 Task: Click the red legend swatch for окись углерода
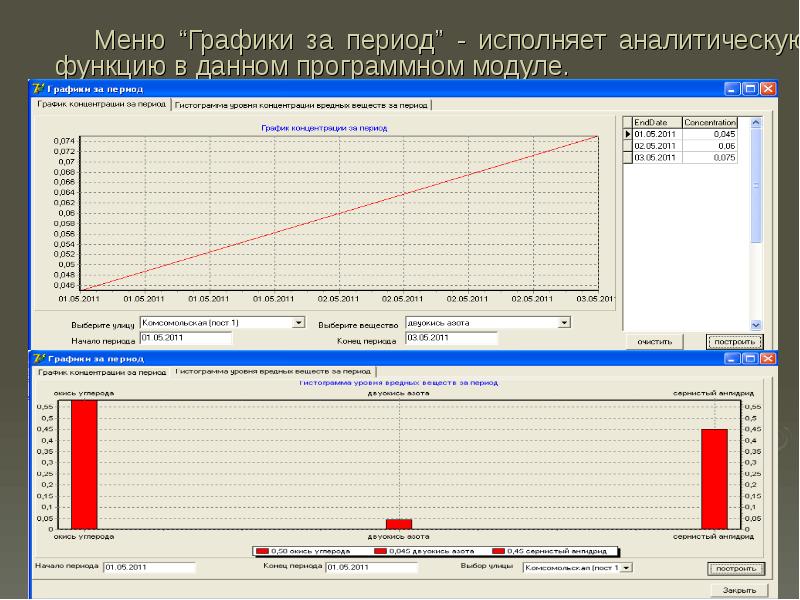pos(263,551)
